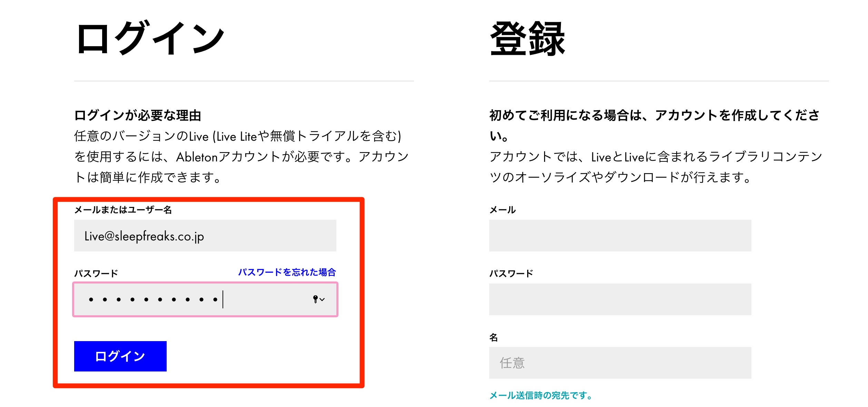Click the 名 label in the registration form
This screenshot has height=407, width=868.
point(494,337)
